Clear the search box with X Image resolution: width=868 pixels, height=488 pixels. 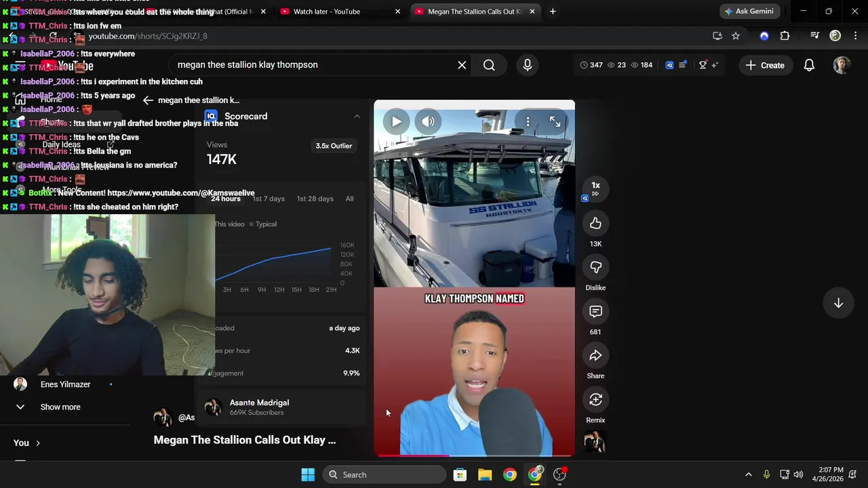pos(462,65)
